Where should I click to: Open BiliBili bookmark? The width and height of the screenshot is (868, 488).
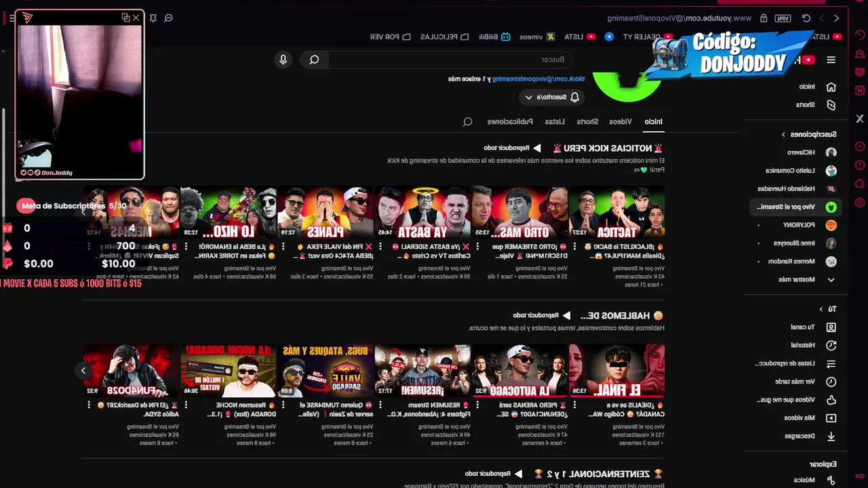(494, 37)
